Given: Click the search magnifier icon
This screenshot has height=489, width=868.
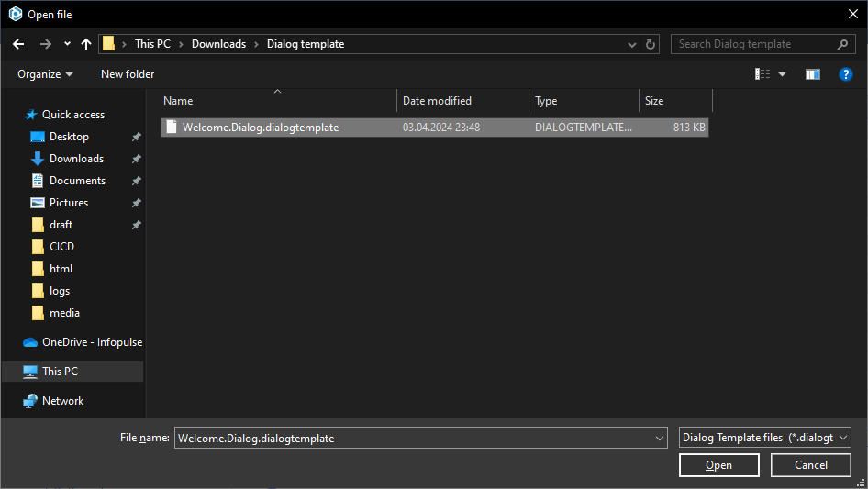Looking at the screenshot, I should pyautogui.click(x=842, y=44).
